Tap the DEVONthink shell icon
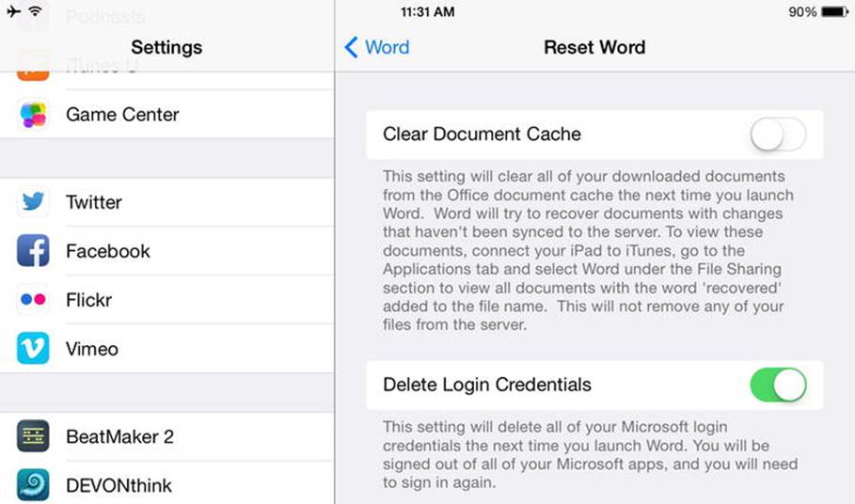Screen dimensions: 855x504 (x=33, y=485)
